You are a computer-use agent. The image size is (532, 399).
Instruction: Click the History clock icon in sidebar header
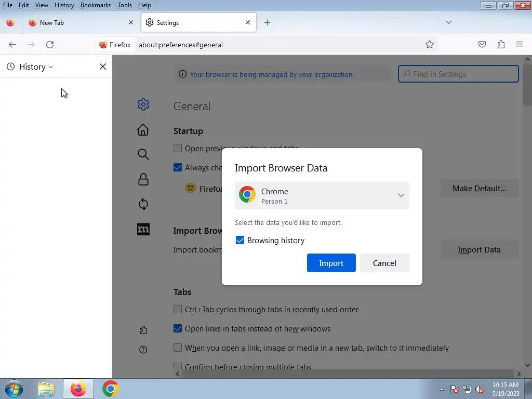11,66
